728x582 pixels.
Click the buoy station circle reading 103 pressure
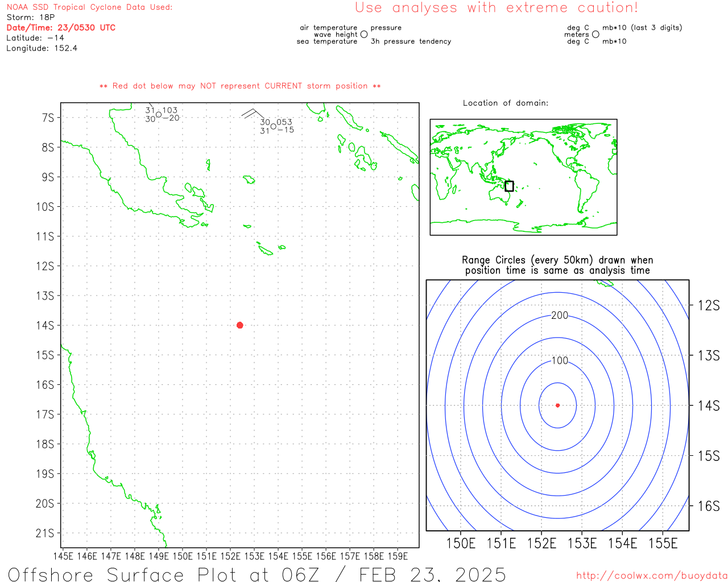pyautogui.click(x=159, y=114)
